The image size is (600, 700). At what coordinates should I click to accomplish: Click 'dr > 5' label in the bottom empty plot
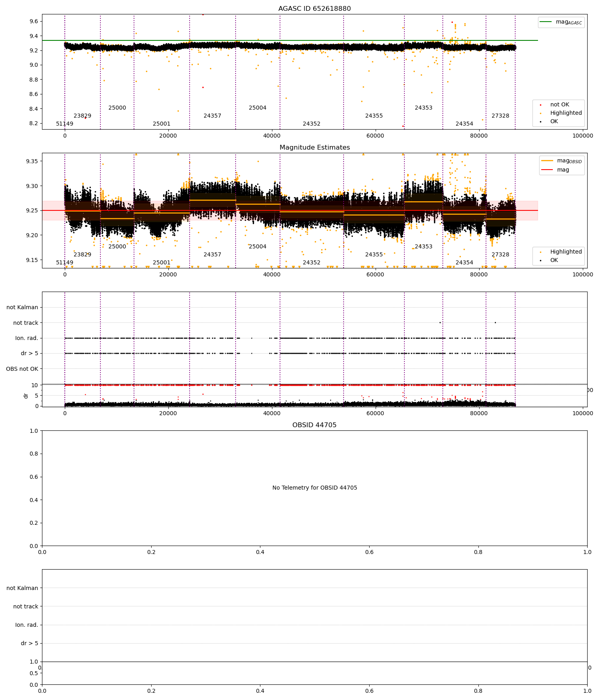pos(30,644)
